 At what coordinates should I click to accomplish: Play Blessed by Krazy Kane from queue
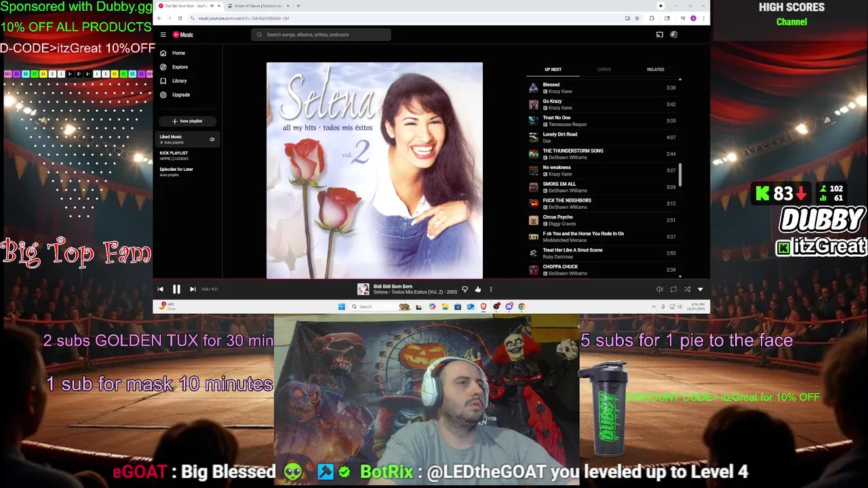click(602, 88)
